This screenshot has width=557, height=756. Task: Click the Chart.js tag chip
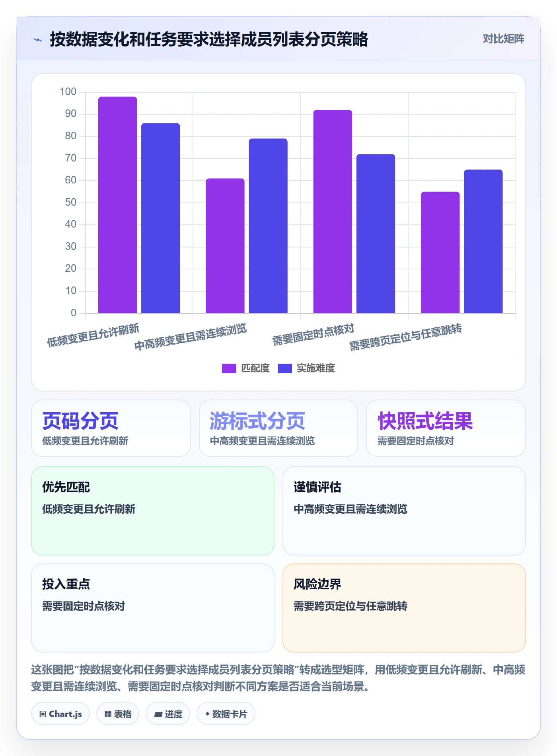click(x=60, y=714)
